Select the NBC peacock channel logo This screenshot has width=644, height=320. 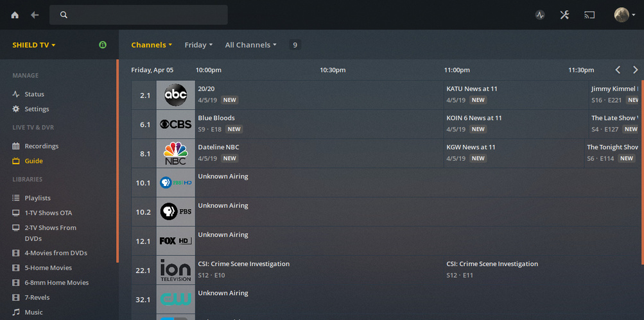176,153
